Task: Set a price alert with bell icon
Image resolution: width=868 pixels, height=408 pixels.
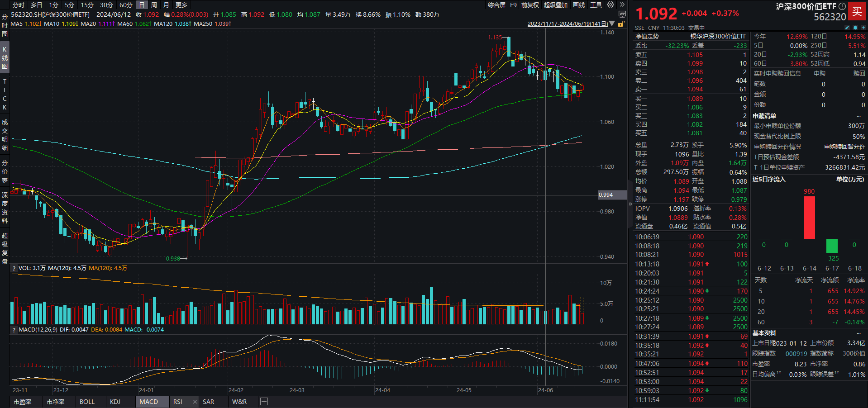Action: [x=855, y=28]
